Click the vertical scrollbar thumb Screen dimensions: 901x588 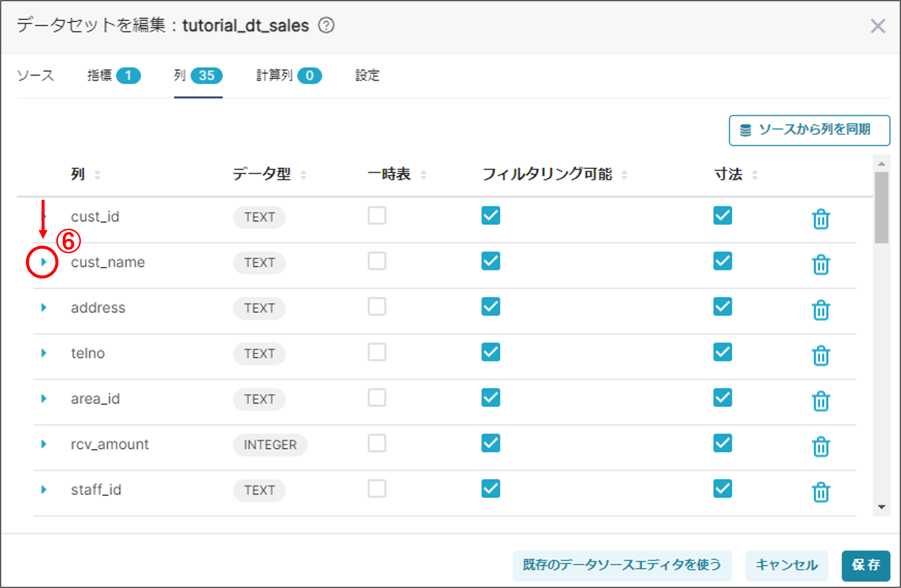[882, 208]
